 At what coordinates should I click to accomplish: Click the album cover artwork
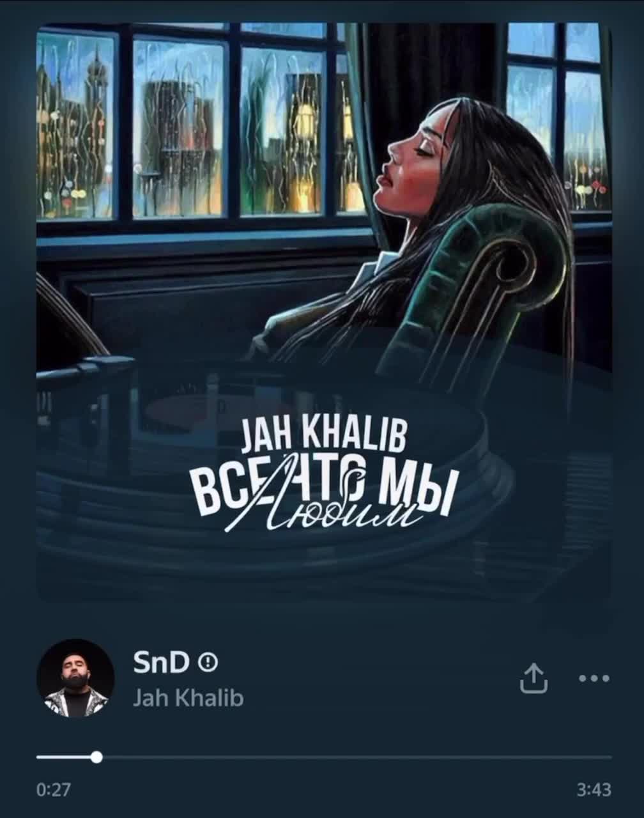coord(324,313)
